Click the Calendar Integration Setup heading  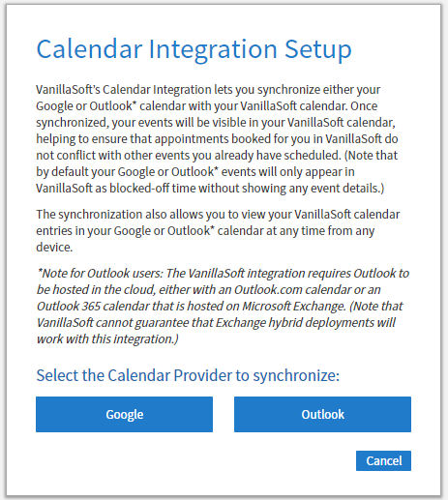click(194, 49)
